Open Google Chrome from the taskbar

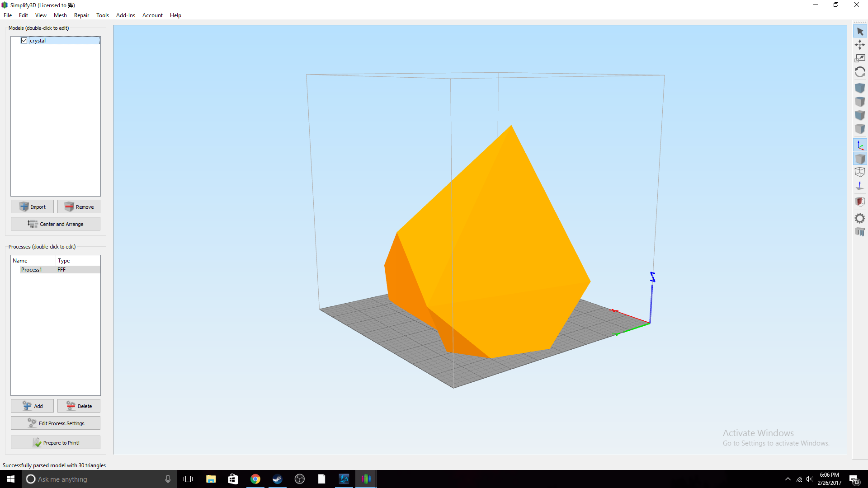[x=255, y=479]
